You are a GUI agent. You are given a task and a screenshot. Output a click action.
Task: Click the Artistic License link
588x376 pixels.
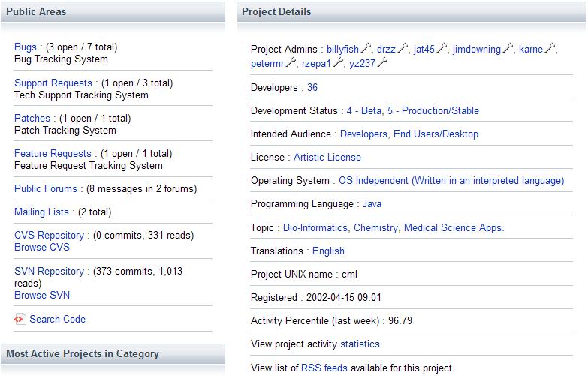point(327,158)
